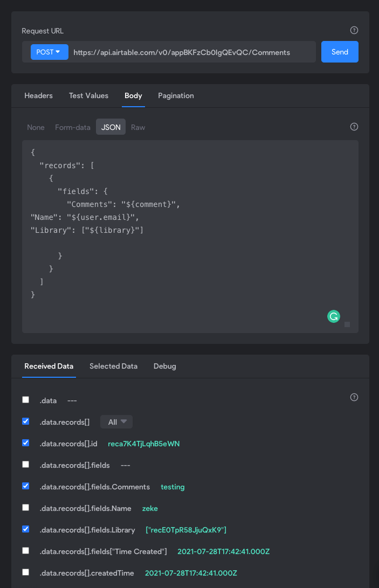Select the Body tab
Screen dimensions: 379x588
[x=133, y=95]
